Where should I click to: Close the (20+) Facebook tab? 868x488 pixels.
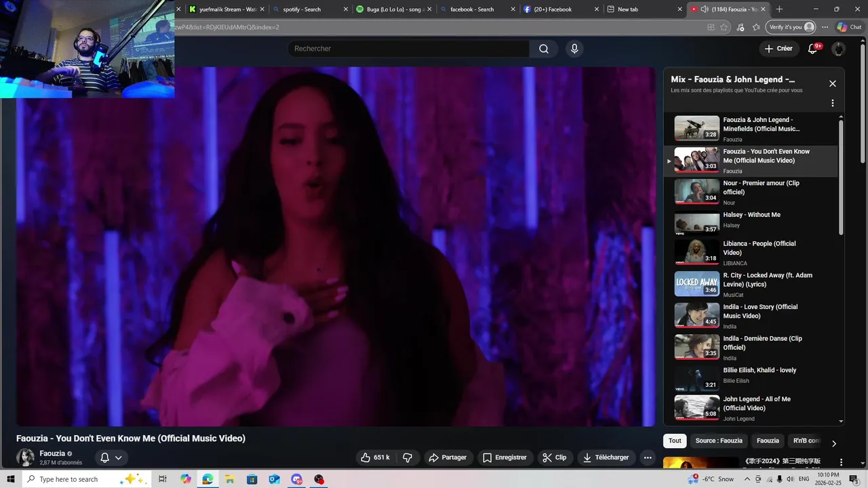tap(597, 9)
